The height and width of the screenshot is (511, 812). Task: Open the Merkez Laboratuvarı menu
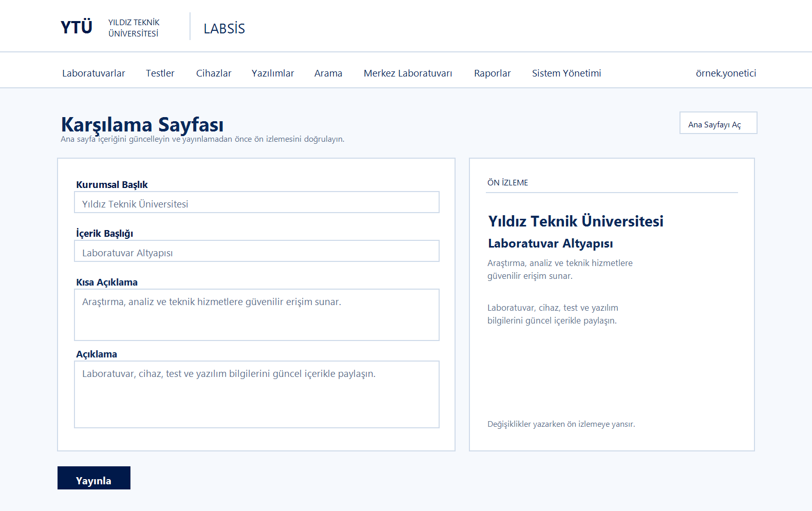pos(408,73)
